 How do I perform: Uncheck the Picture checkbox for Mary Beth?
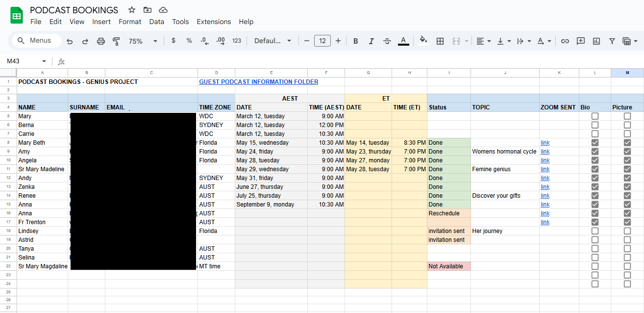627,143
